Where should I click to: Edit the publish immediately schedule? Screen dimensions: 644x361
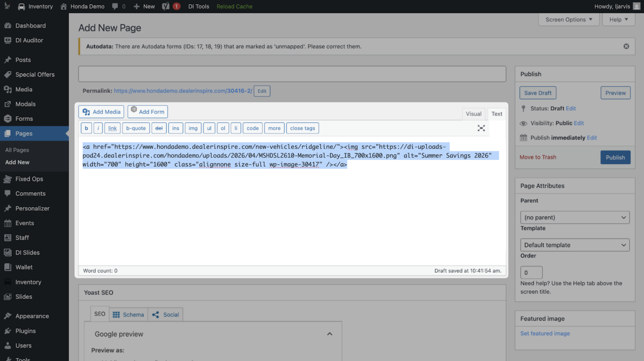point(592,138)
